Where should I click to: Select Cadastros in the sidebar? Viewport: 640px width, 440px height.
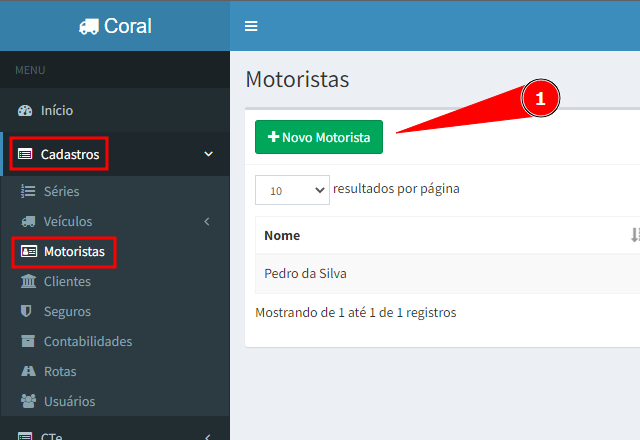(x=69, y=154)
